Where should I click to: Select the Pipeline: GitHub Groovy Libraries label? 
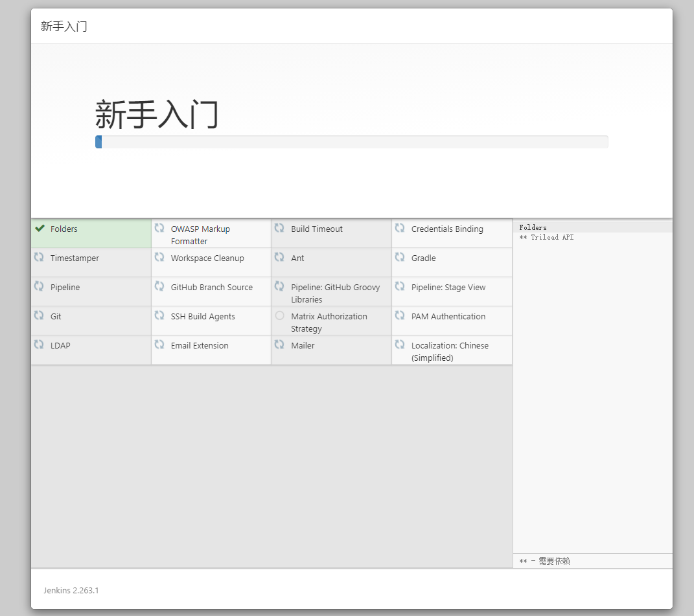336,293
